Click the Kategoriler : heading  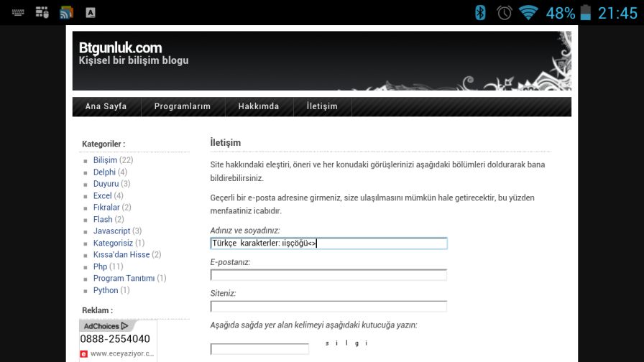[103, 144]
